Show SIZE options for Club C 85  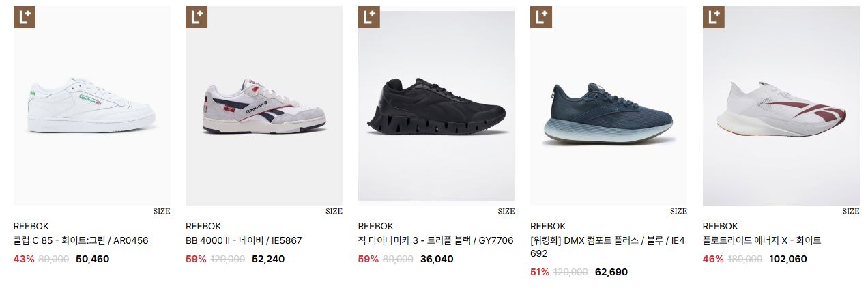coord(162,211)
